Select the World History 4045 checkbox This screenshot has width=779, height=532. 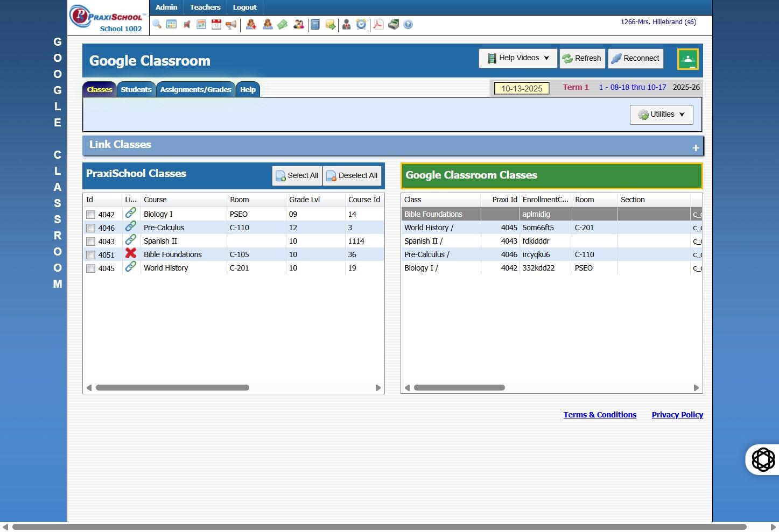point(91,268)
